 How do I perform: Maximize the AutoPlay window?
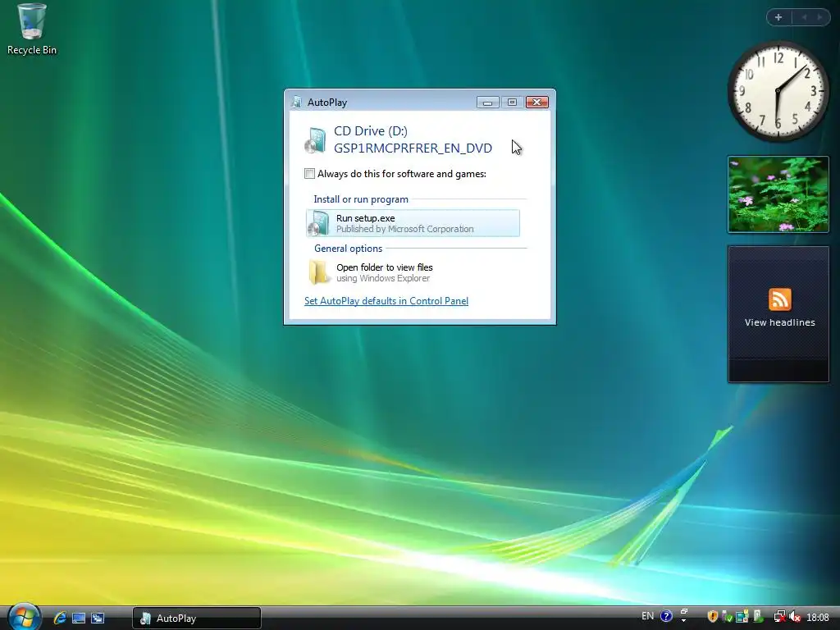coord(512,103)
